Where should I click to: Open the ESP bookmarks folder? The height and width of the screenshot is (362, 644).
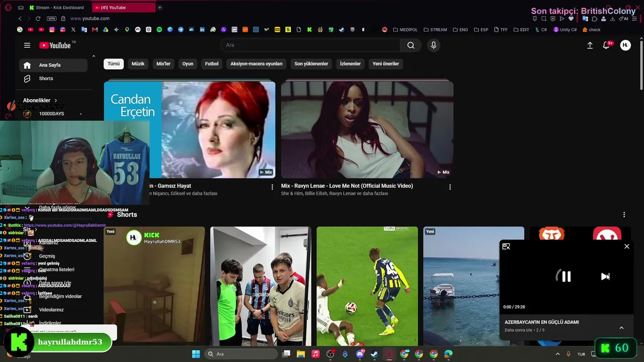point(481,30)
